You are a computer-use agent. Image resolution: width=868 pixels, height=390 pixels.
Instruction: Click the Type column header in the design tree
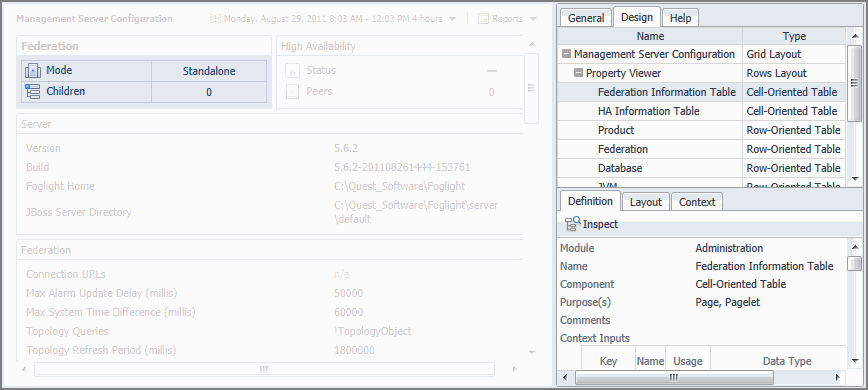tap(794, 36)
